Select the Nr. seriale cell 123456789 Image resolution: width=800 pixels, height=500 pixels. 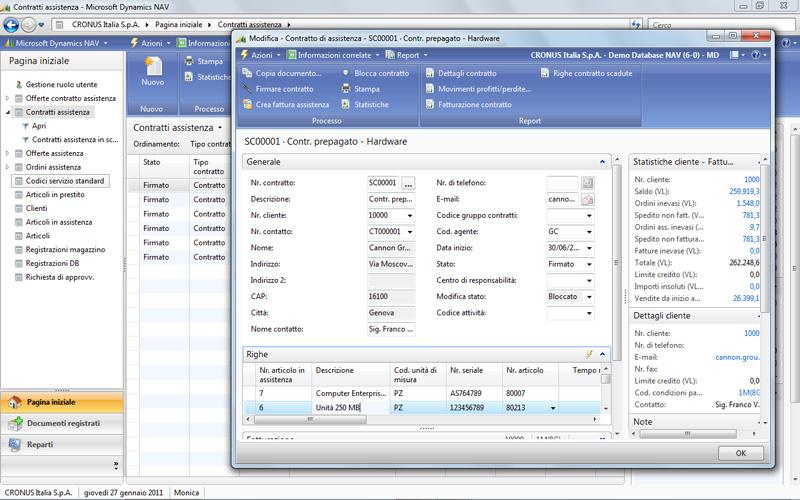[x=474, y=408]
